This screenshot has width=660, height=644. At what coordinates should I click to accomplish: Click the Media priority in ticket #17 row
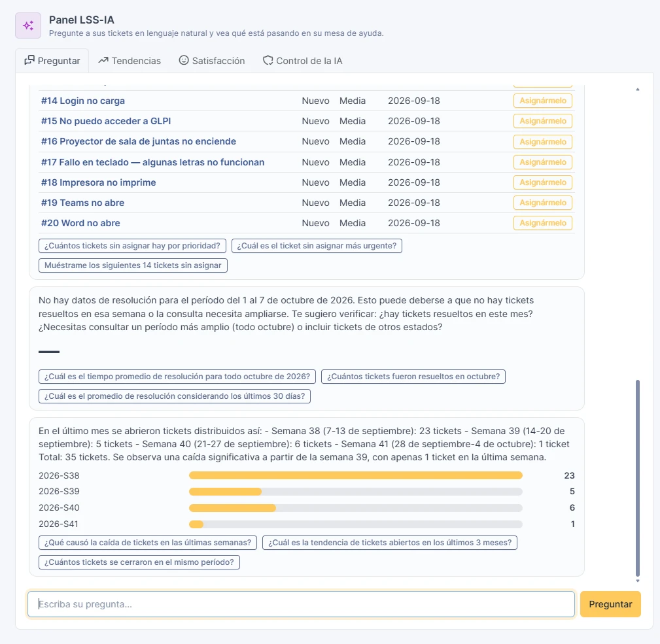point(353,162)
